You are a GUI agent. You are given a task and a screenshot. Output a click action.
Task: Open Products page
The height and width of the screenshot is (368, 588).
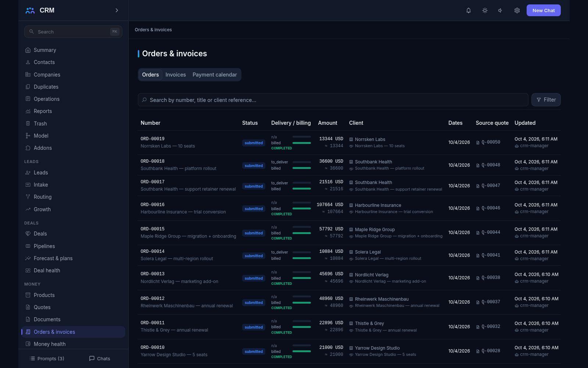73,295
